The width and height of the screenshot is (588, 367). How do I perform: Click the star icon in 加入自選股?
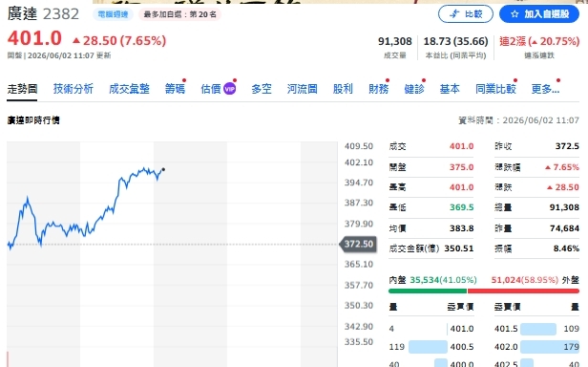click(514, 14)
